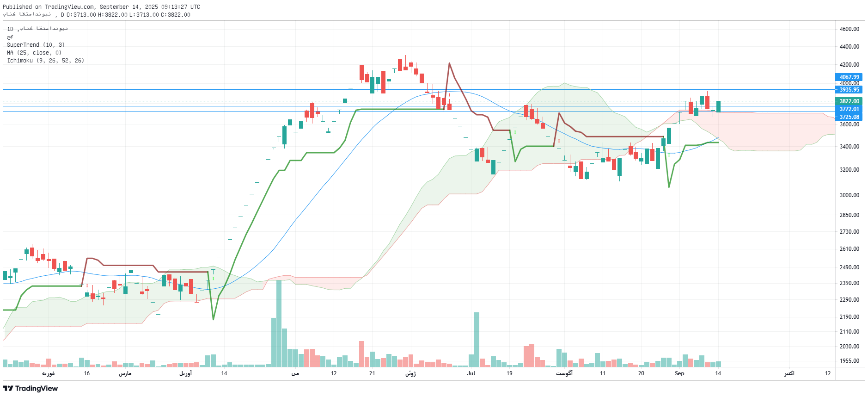Click the اکتبر label on time axis
The width and height of the screenshot is (868, 397).
(x=789, y=373)
